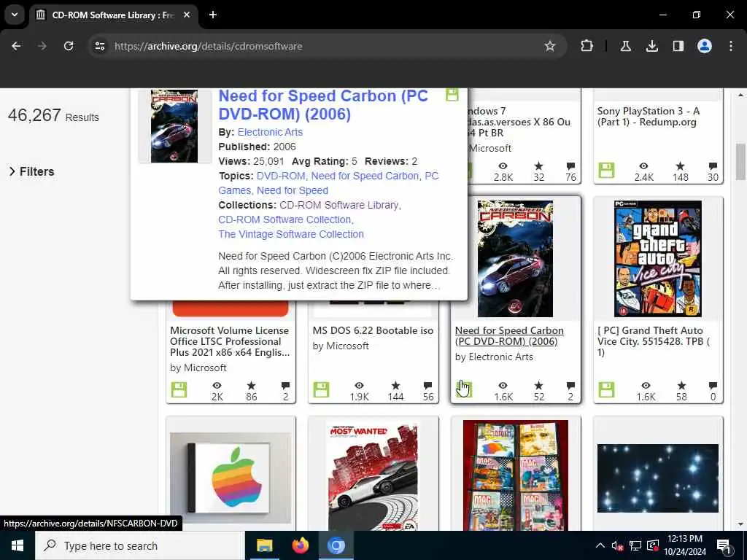Go back to the previous page

coord(16,46)
